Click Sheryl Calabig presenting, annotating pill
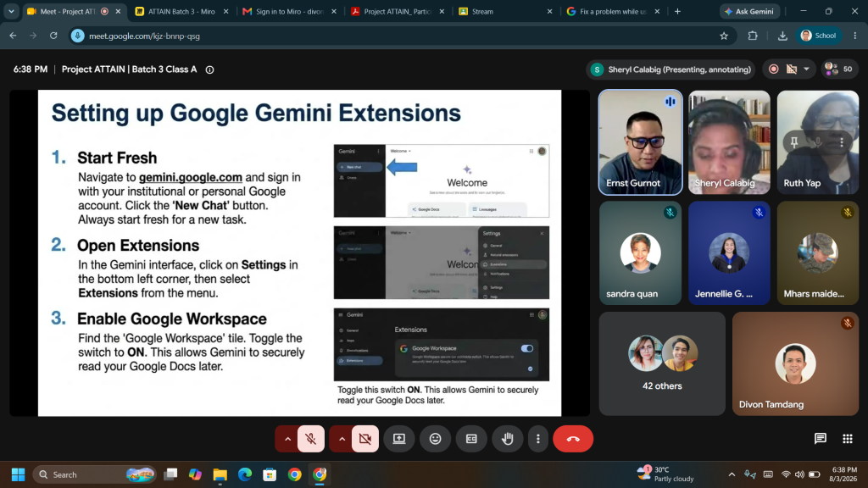The height and width of the screenshot is (488, 868). click(671, 69)
